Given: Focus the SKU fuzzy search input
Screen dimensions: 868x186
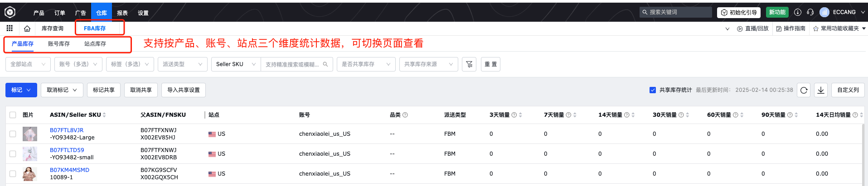Looking at the screenshot, I should (x=297, y=64).
